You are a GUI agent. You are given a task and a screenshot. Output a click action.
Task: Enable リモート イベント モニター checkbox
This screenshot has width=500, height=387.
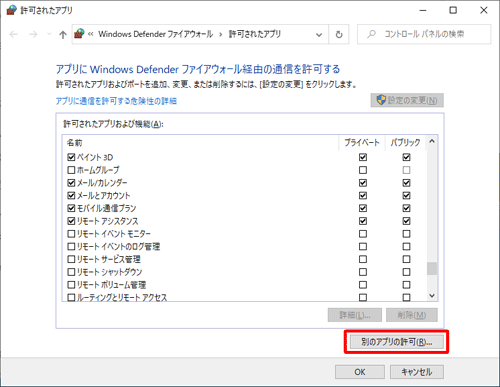click(71, 234)
